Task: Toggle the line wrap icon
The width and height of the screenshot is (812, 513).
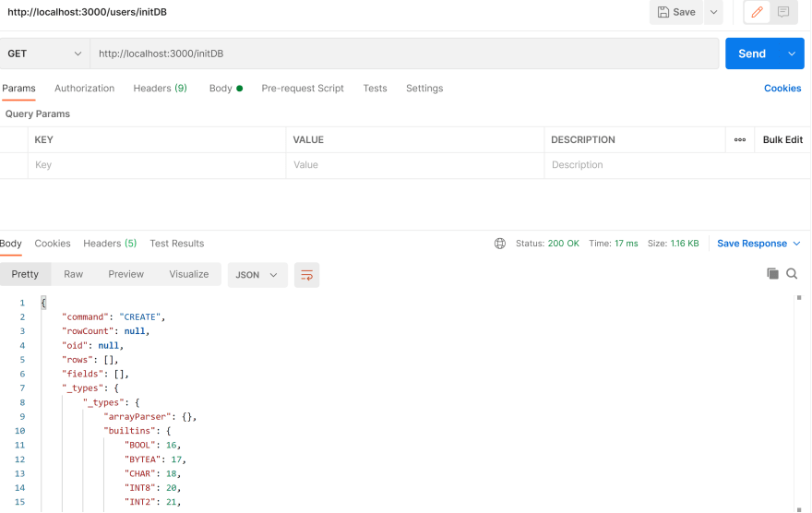Action: 306,275
